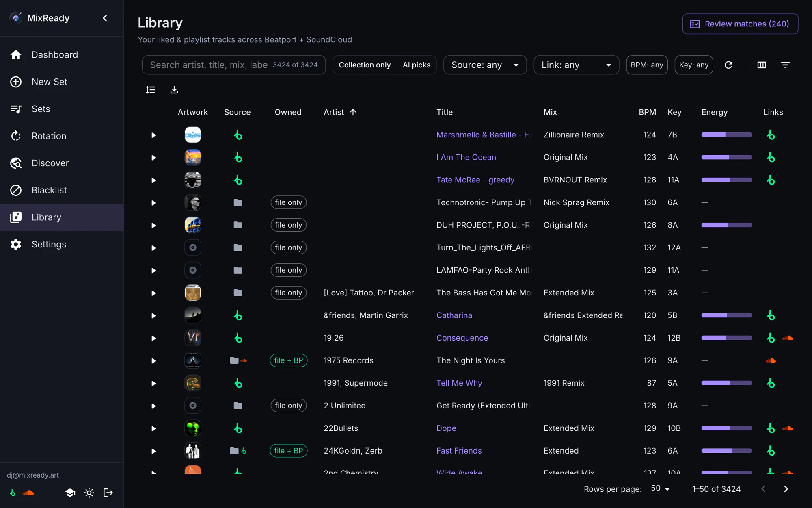Change rows per page from 50
The height and width of the screenshot is (508, 812).
(x=660, y=488)
